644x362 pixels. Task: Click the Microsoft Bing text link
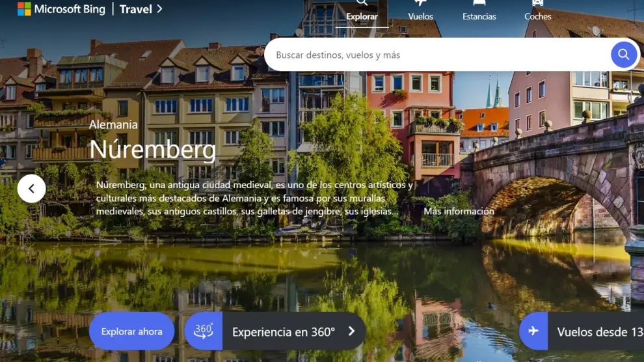pos(70,9)
